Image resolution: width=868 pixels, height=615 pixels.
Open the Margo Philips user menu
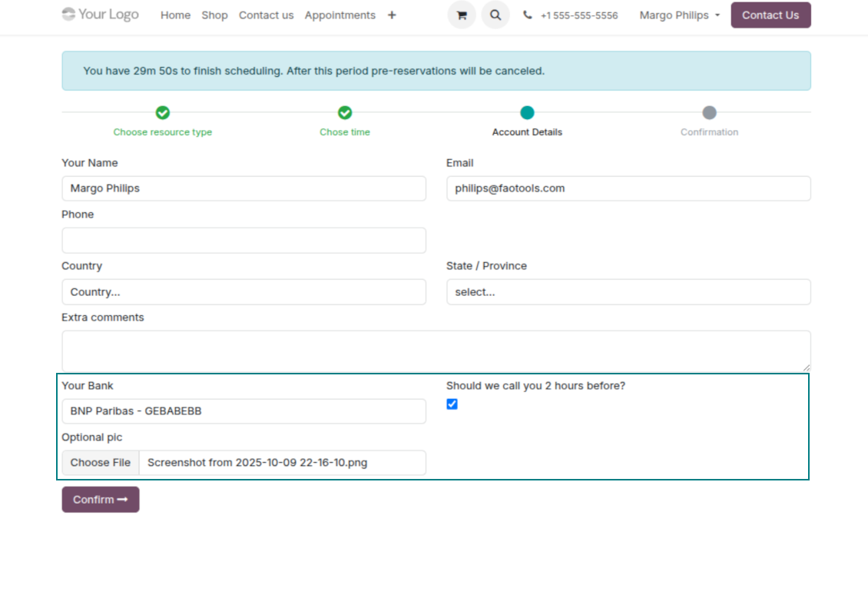coord(679,15)
